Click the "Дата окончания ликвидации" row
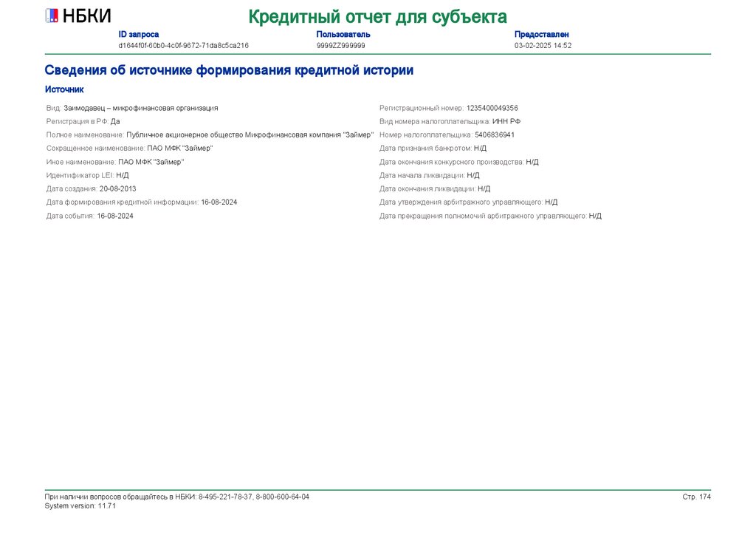The height and width of the screenshot is (535, 756). click(435, 189)
